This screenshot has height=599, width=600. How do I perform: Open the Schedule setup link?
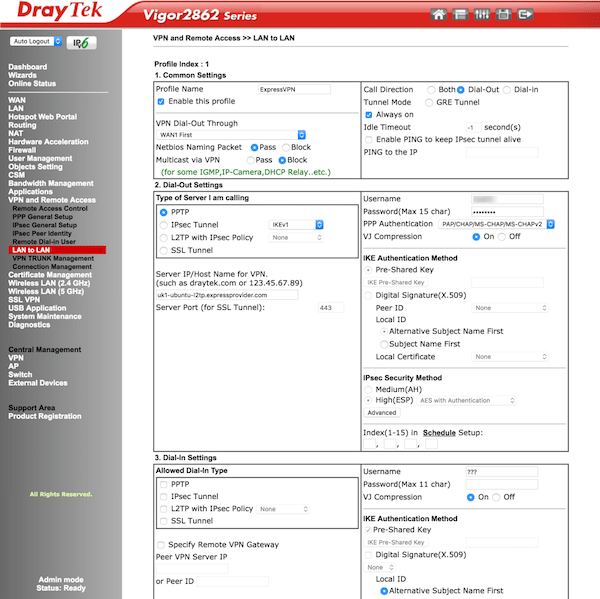(x=439, y=433)
